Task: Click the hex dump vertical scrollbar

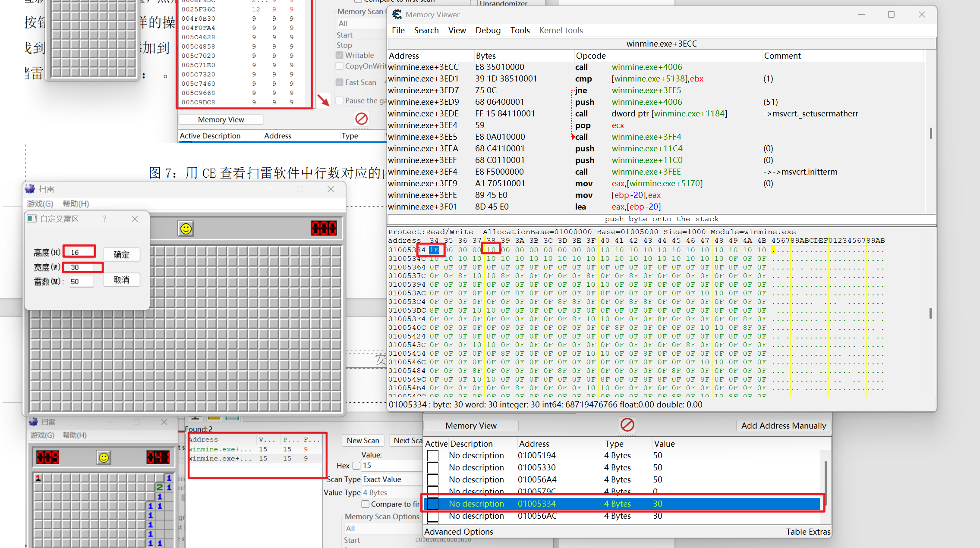Action: pyautogui.click(x=930, y=313)
